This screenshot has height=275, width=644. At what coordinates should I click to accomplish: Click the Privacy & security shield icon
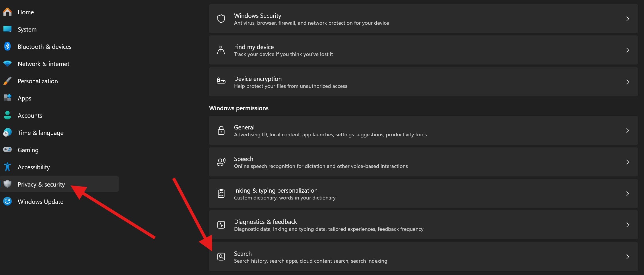click(x=7, y=184)
